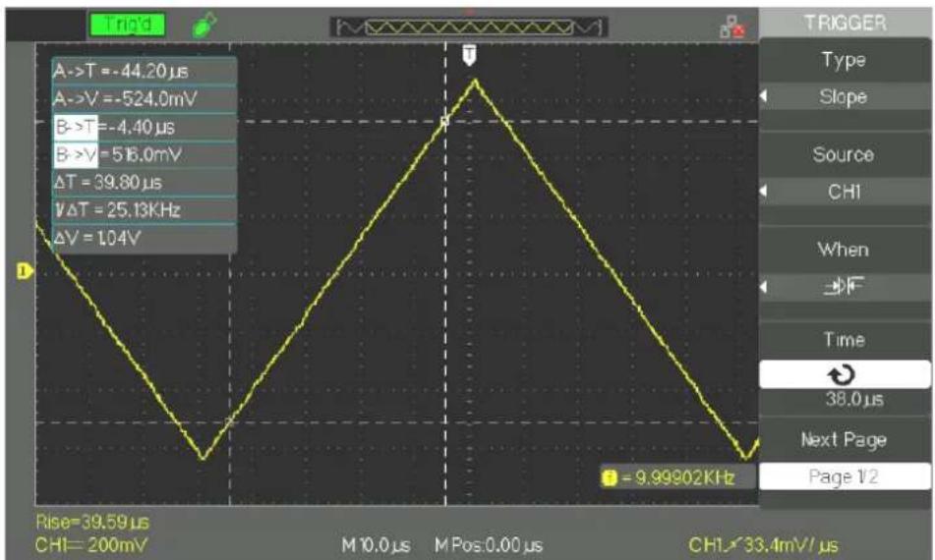The image size is (935, 560).
Task: Click the Rise=39.59µs measurement
Action: point(92,523)
